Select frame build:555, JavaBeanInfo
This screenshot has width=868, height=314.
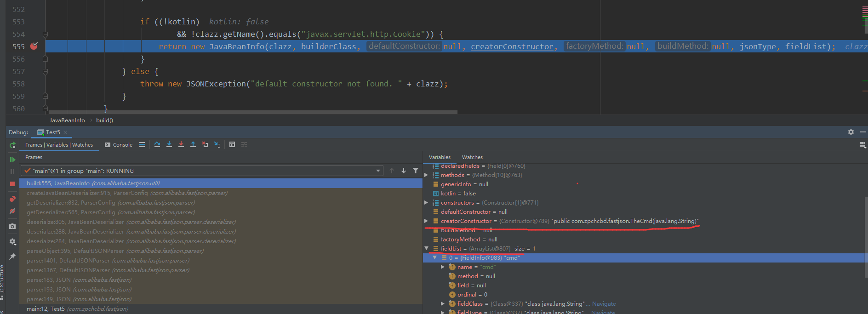tap(221, 183)
